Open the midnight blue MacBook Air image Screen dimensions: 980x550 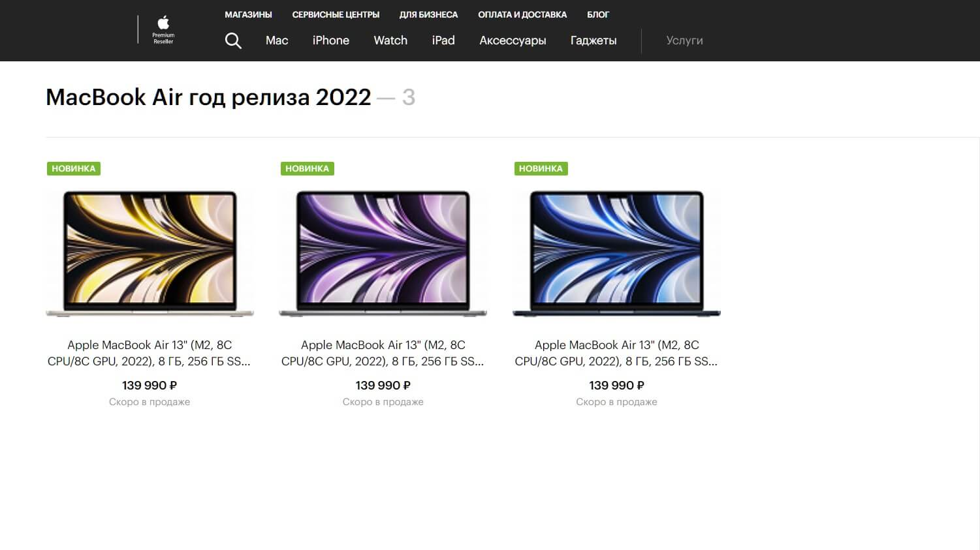[616, 253]
